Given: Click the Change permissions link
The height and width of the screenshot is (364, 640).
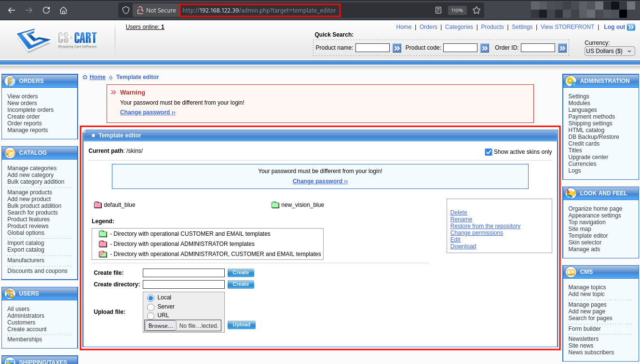Looking at the screenshot, I should point(477,233).
